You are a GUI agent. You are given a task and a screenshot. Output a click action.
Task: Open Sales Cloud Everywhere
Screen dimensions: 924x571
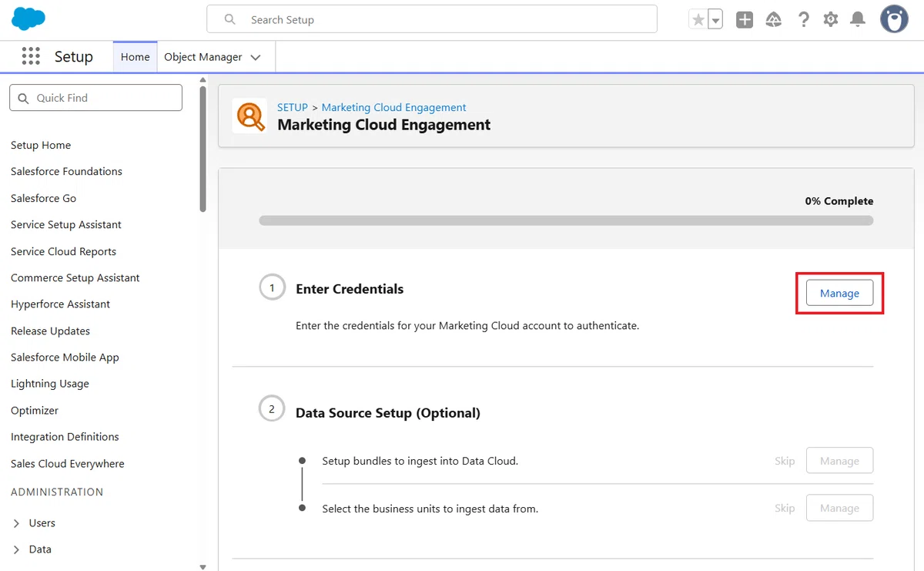[68, 463]
